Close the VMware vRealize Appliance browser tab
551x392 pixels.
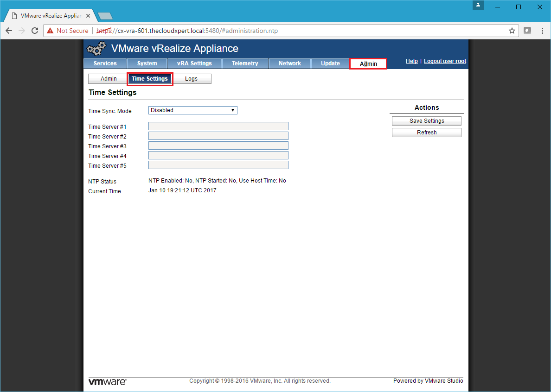point(88,15)
